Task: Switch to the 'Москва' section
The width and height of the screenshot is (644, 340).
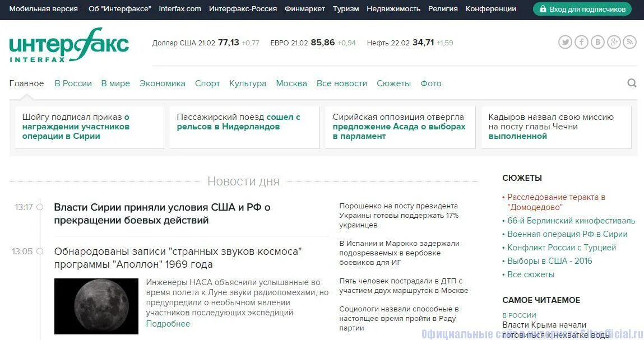Action: 291,83
